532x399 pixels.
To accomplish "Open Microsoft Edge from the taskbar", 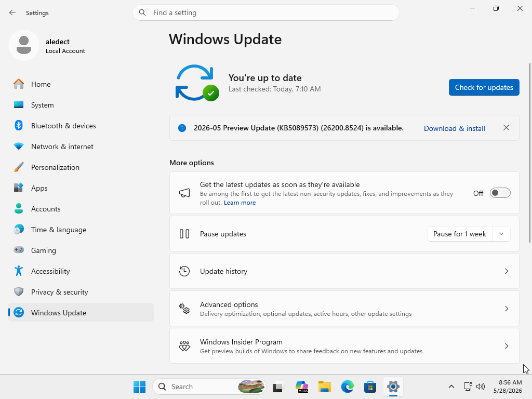I will (347, 387).
